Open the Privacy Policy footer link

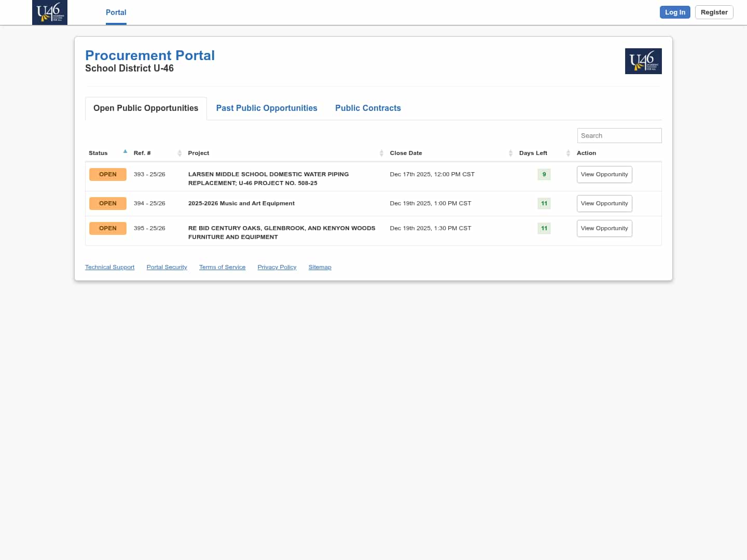[x=276, y=267]
